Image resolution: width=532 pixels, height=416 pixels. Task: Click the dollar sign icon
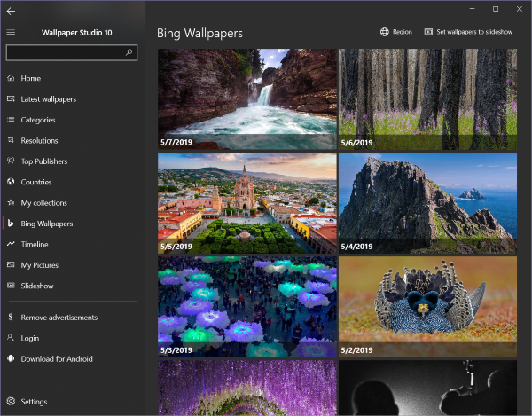11,317
